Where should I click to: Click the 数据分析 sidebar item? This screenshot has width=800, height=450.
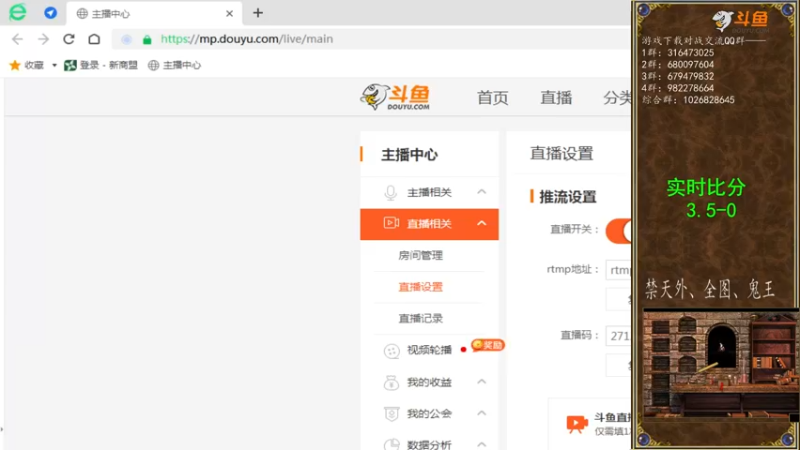tap(429, 444)
